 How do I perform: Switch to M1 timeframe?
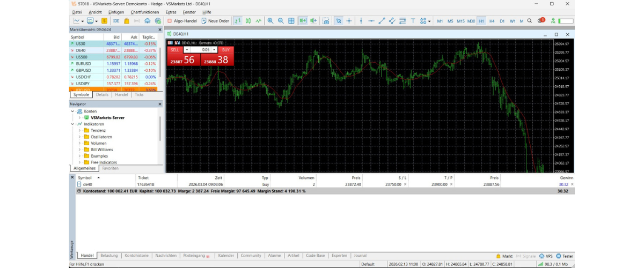[x=440, y=21]
